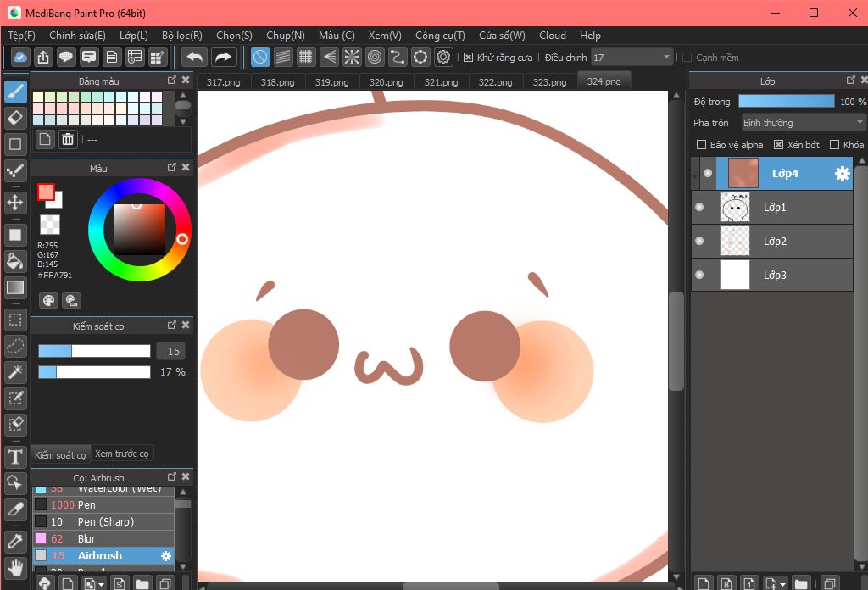Select the Blur brush
868x590 pixels.
pos(103,538)
